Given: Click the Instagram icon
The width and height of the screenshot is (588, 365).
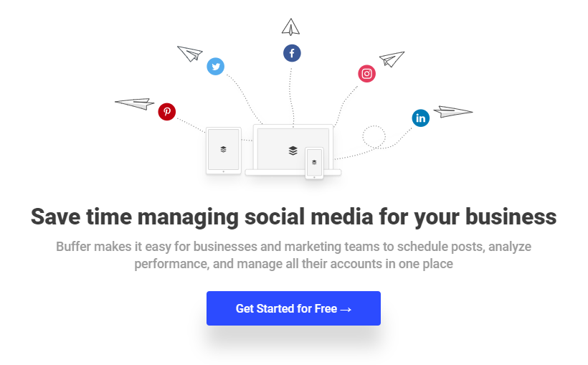Looking at the screenshot, I should (366, 74).
